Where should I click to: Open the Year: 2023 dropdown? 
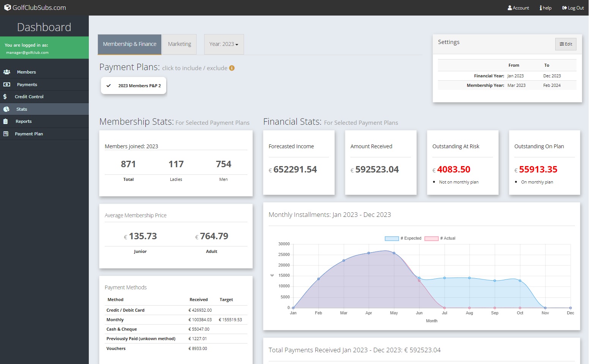click(224, 44)
